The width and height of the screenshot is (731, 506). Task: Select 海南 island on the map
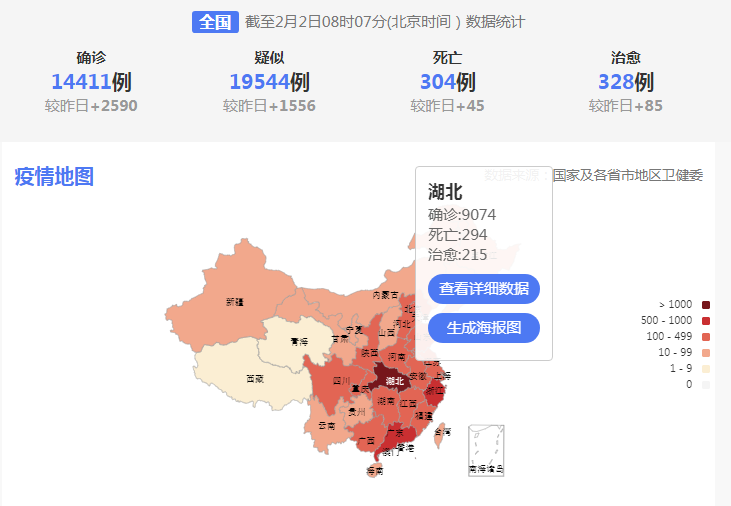tap(374, 470)
